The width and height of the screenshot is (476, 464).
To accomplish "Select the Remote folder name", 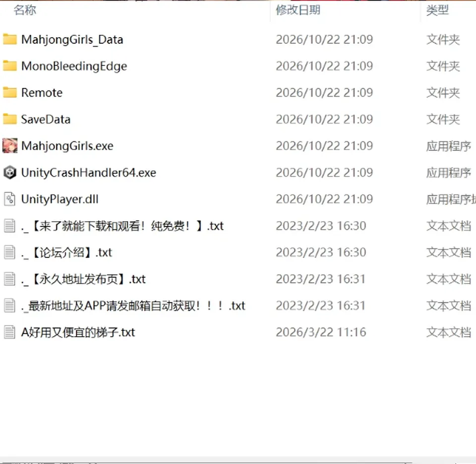I will [42, 93].
